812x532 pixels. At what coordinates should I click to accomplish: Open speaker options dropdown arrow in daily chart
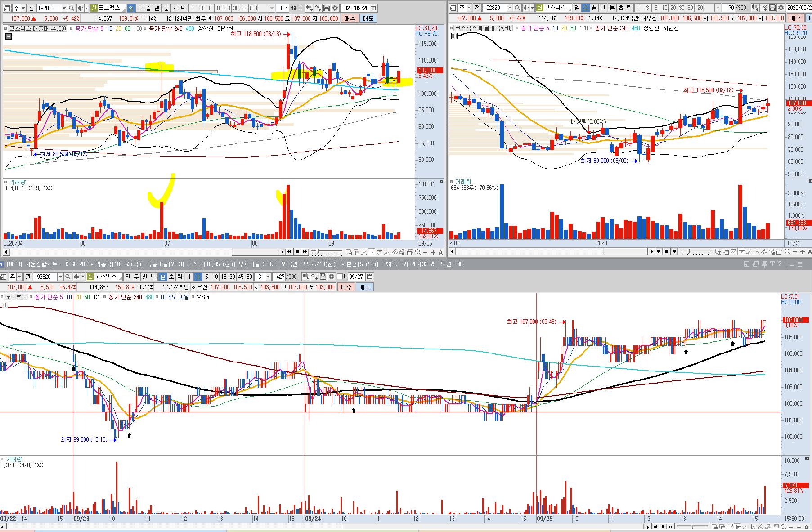coord(86,8)
